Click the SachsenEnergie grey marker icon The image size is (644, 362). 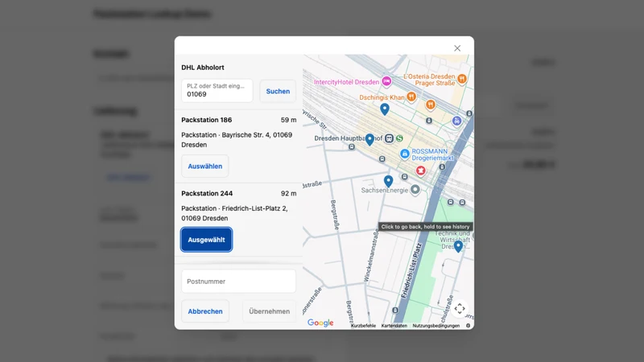pos(415,190)
